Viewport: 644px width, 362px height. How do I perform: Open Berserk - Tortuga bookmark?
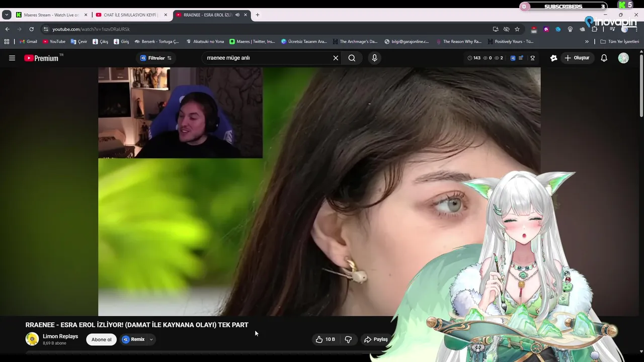(x=156, y=42)
